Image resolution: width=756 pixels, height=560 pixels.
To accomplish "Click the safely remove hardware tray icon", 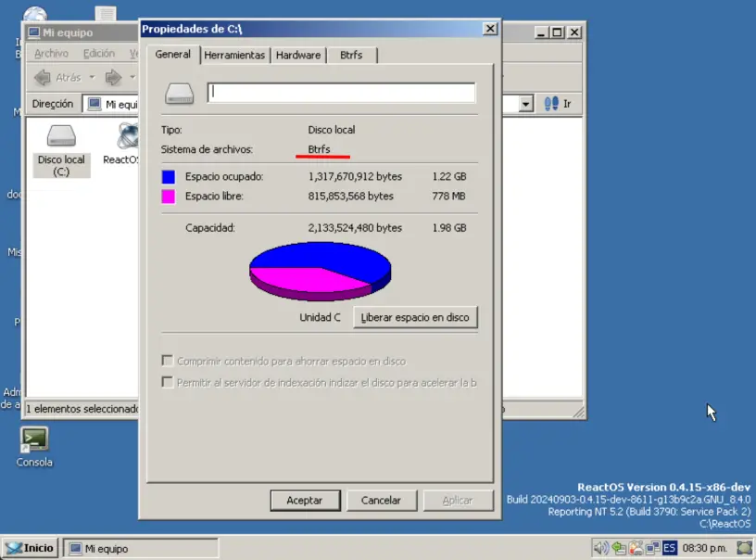I will pos(619,548).
